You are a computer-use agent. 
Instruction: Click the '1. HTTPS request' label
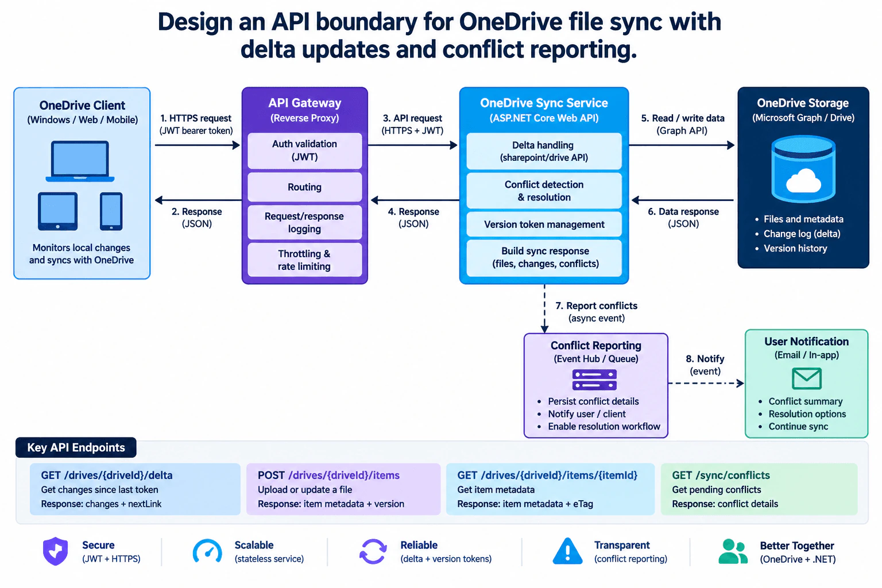(196, 118)
